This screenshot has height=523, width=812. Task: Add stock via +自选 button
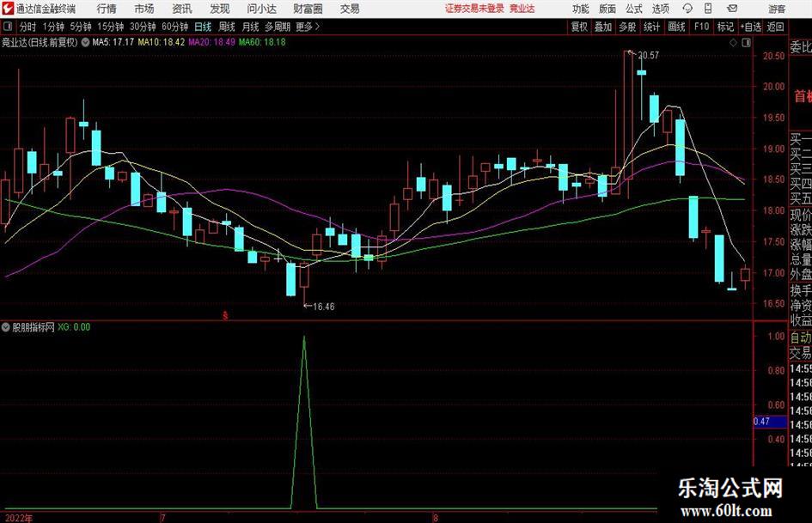(751, 27)
